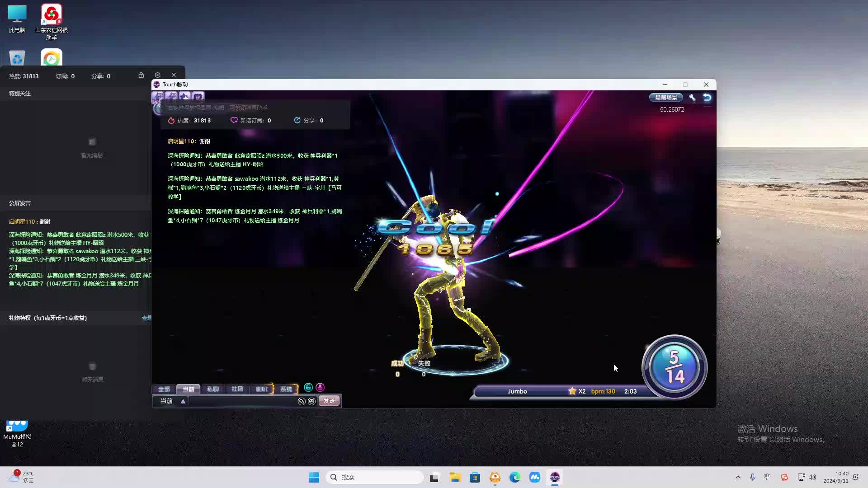Image resolution: width=868 pixels, height=488 pixels.
Task: Click the gear icon on overlay panel
Action: pyautogui.click(x=157, y=75)
